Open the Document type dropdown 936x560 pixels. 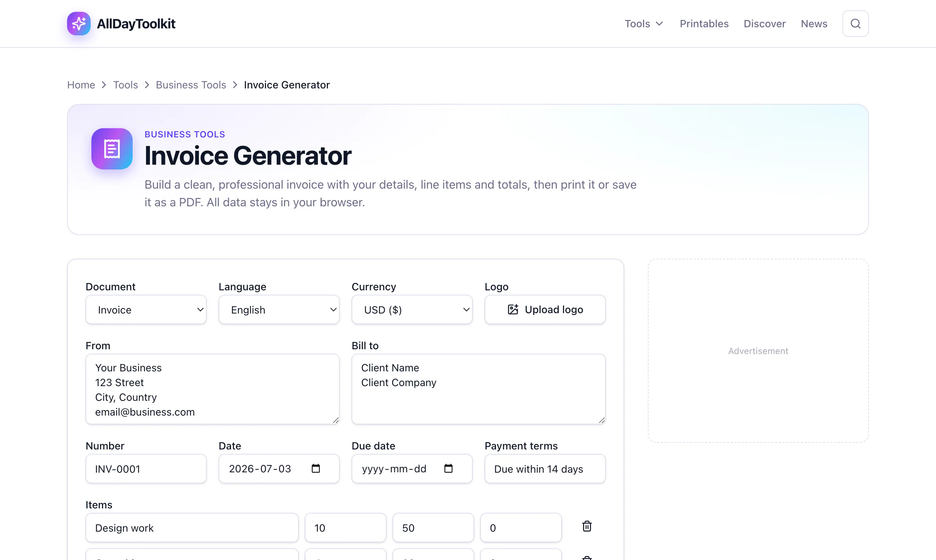pos(146,309)
